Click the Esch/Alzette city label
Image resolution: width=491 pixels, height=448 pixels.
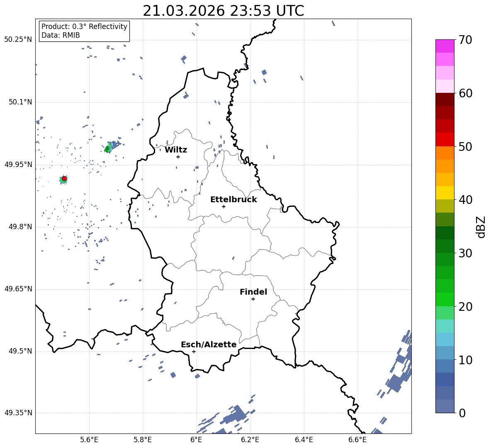point(209,344)
